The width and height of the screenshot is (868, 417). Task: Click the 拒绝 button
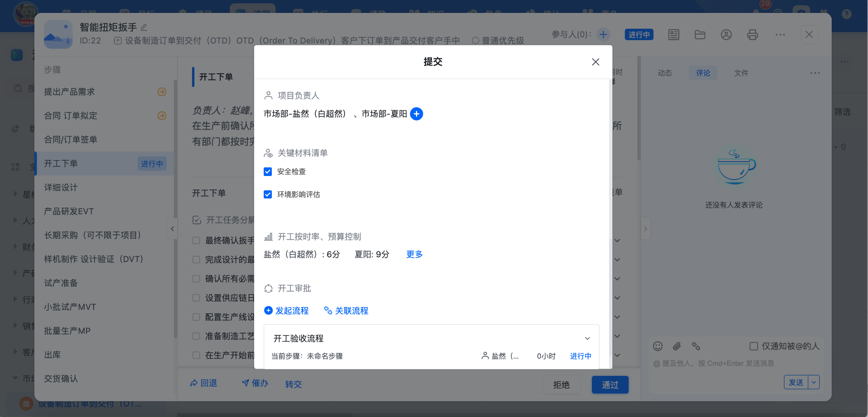coord(561,385)
